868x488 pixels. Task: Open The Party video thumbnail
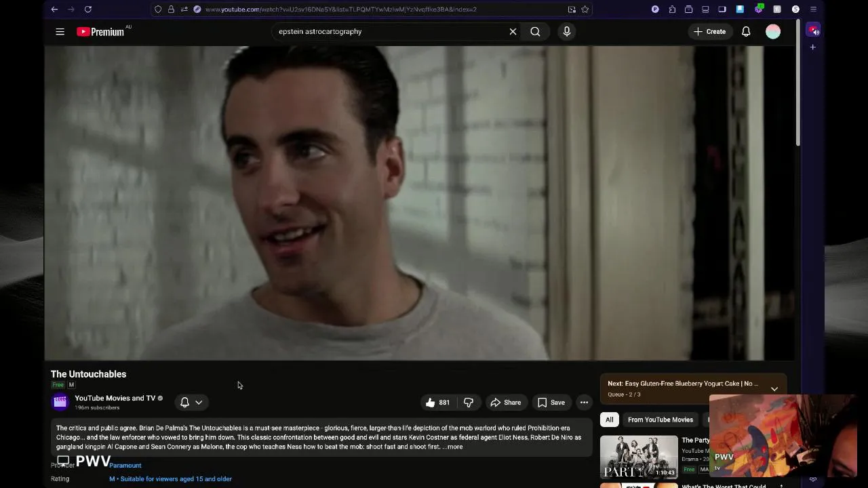click(x=639, y=457)
